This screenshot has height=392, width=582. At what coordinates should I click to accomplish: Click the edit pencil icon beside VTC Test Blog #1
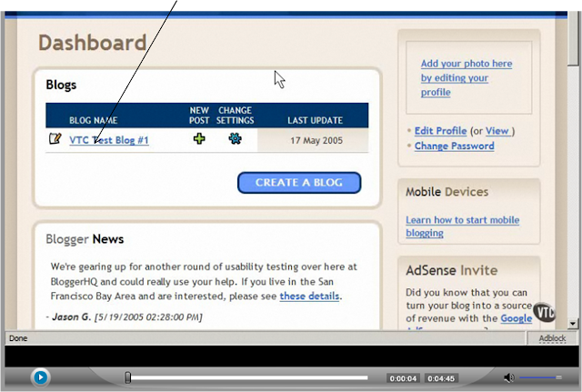tap(55, 139)
